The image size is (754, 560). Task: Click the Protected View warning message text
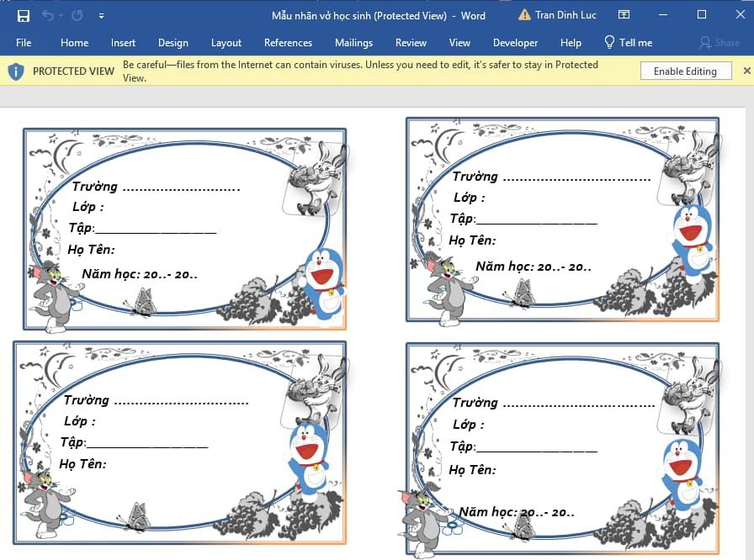[361, 71]
